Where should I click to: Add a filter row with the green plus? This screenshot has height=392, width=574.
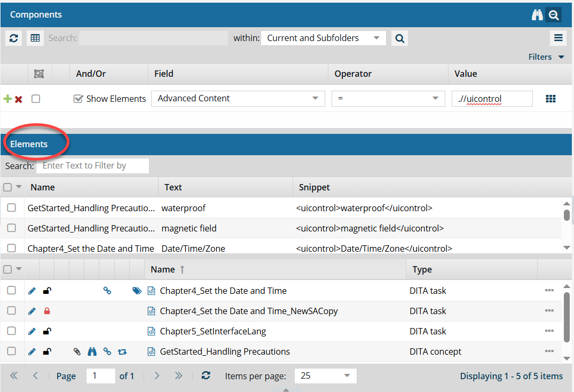[7, 99]
